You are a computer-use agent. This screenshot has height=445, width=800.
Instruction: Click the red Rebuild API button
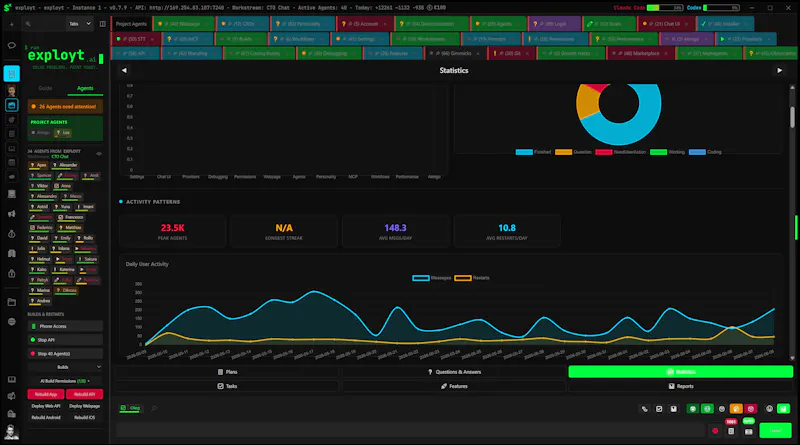(x=84, y=394)
